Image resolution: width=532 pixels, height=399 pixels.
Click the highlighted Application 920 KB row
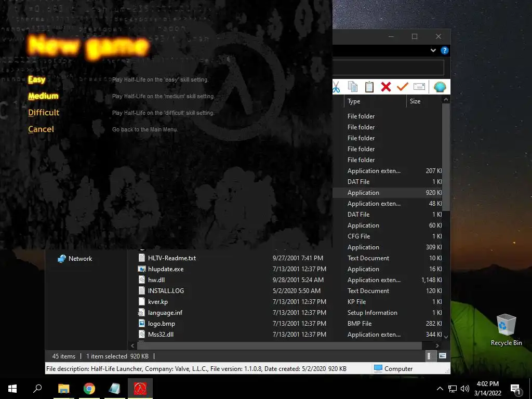(387, 192)
